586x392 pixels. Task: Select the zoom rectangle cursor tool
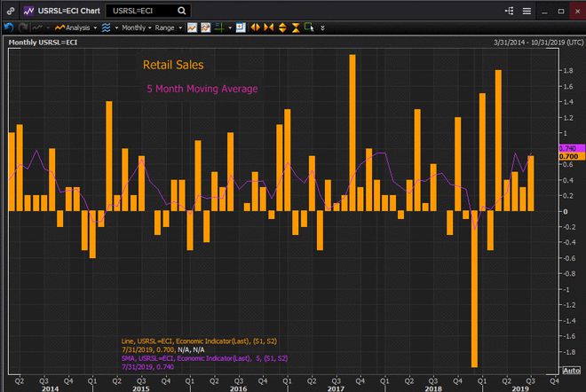click(309, 27)
